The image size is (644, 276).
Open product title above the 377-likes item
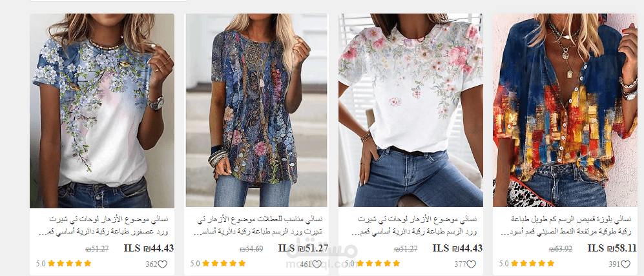(x=415, y=225)
